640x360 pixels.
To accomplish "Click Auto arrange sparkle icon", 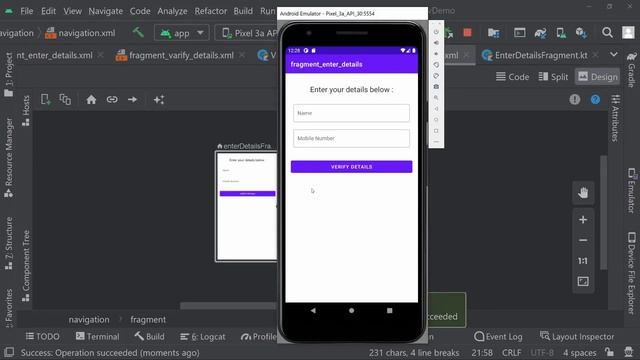I will pyautogui.click(x=159, y=99).
